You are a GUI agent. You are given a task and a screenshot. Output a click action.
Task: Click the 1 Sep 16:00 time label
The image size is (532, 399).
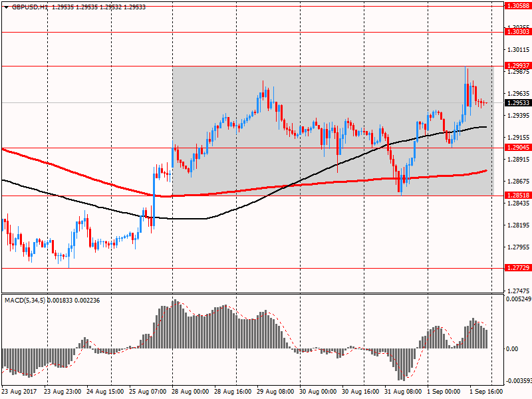click(486, 392)
